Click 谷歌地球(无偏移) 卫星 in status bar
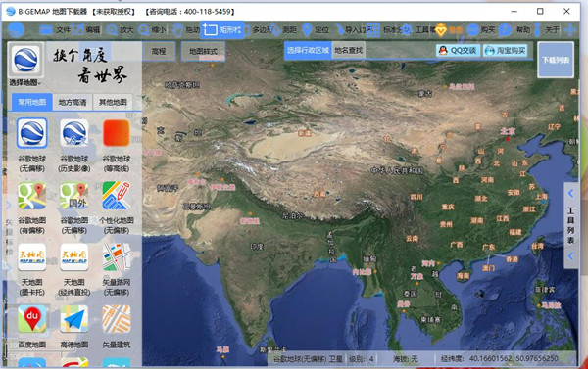This screenshot has height=369, width=588. (308, 359)
